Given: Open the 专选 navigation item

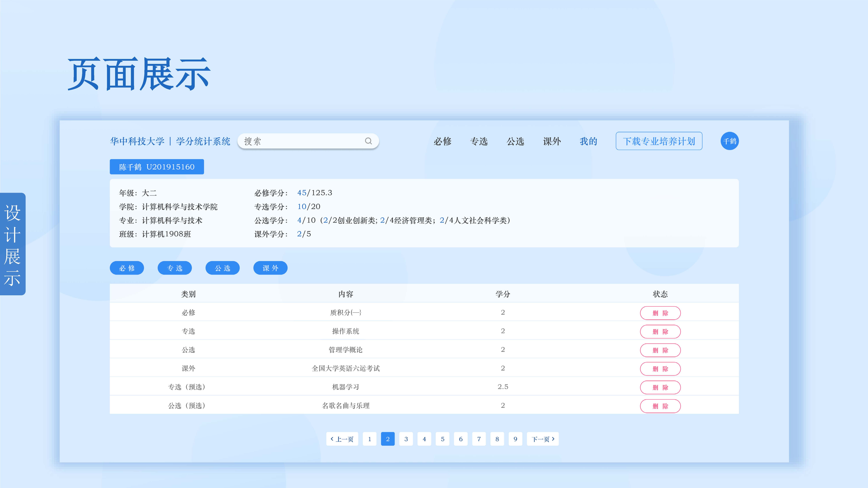Looking at the screenshot, I should coord(479,141).
